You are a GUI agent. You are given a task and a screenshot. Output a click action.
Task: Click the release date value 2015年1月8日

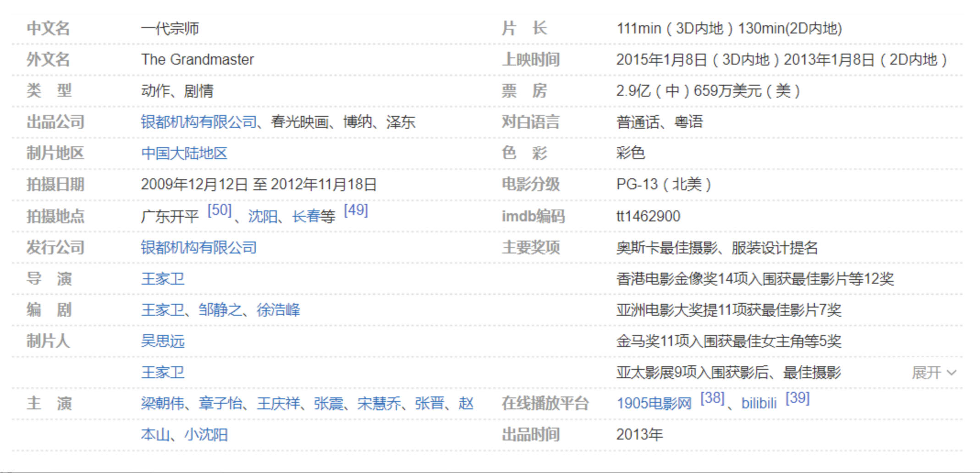tap(661, 60)
